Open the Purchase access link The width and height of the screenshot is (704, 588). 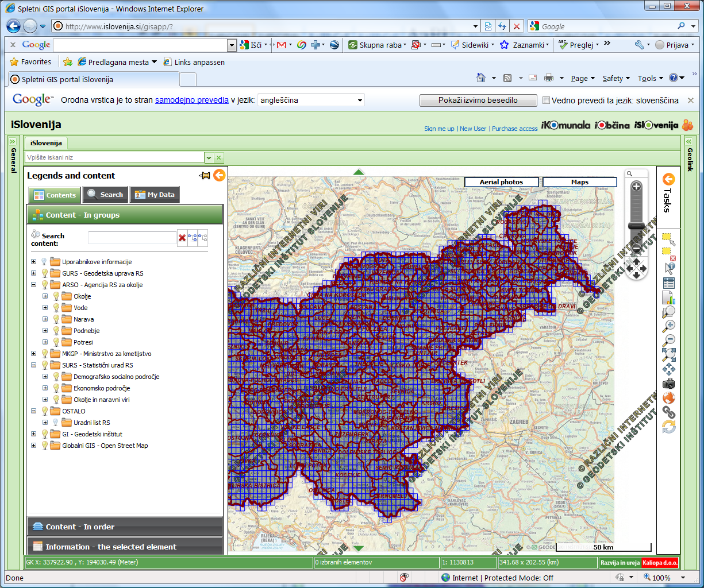515,129
